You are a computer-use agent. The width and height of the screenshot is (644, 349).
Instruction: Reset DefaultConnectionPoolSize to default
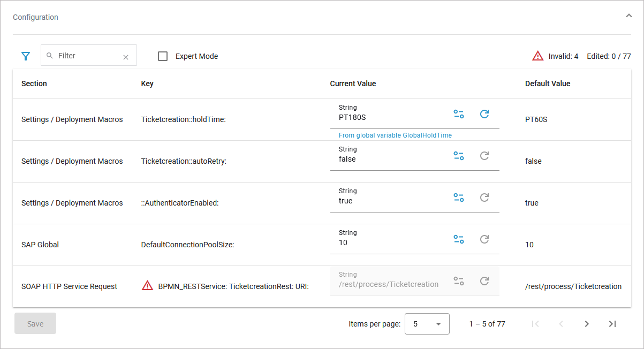pos(484,239)
